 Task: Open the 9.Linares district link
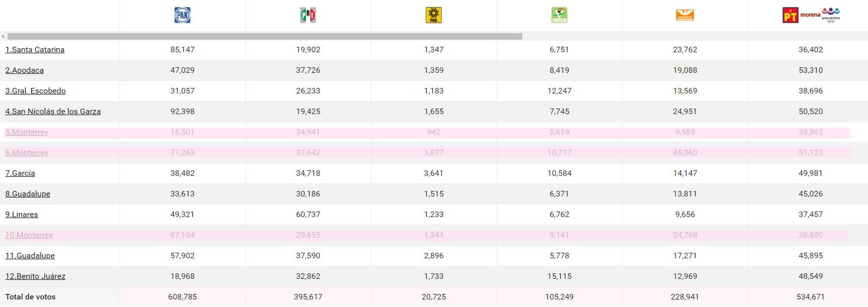click(22, 215)
